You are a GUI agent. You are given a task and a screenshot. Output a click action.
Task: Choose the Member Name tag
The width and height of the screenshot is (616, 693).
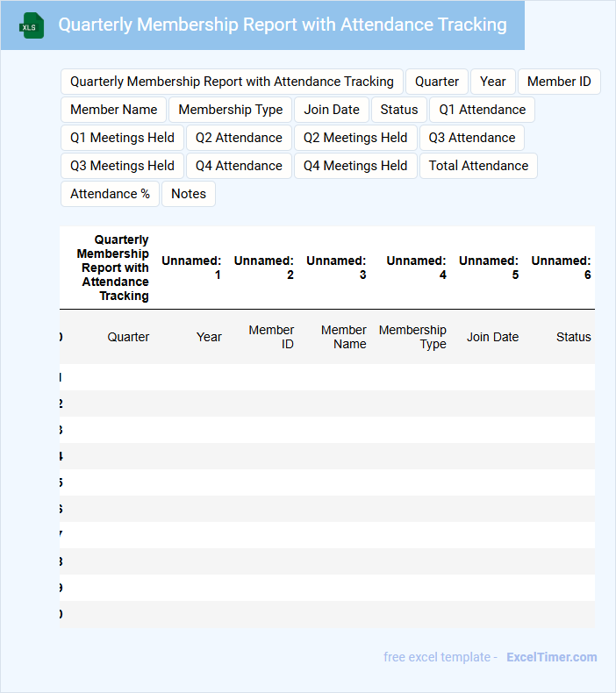tap(114, 110)
